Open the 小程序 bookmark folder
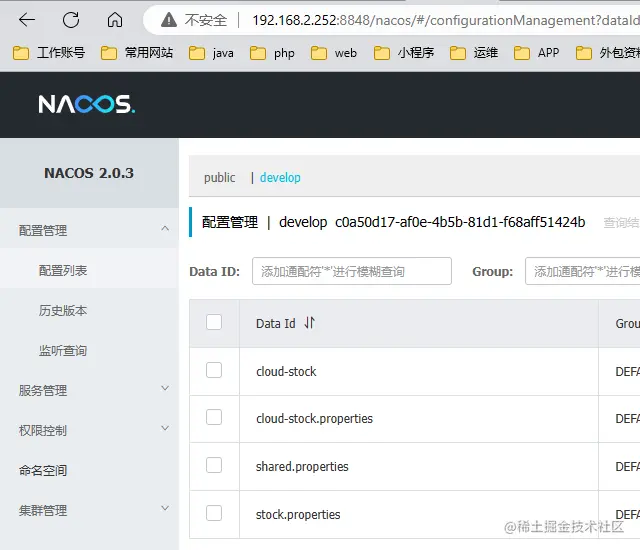 404,53
